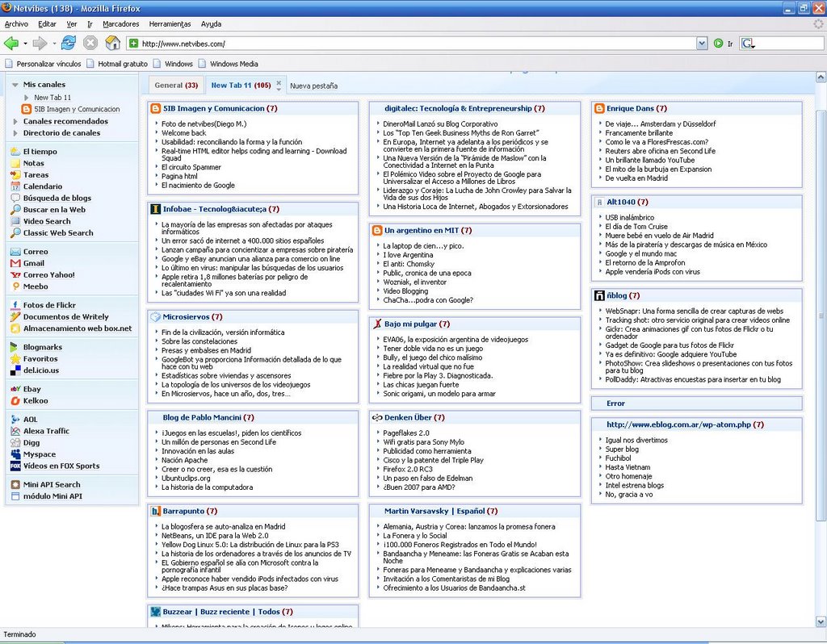Click Documentos de Writely icon
The height and width of the screenshot is (644, 827).
(15, 316)
